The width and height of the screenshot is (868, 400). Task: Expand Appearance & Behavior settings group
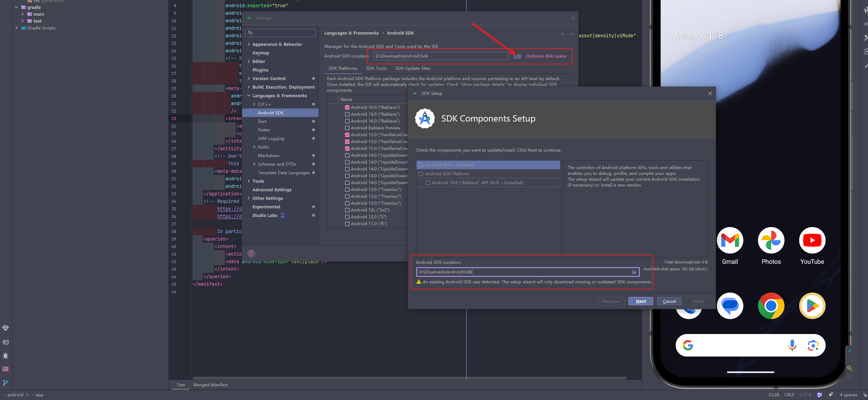249,44
